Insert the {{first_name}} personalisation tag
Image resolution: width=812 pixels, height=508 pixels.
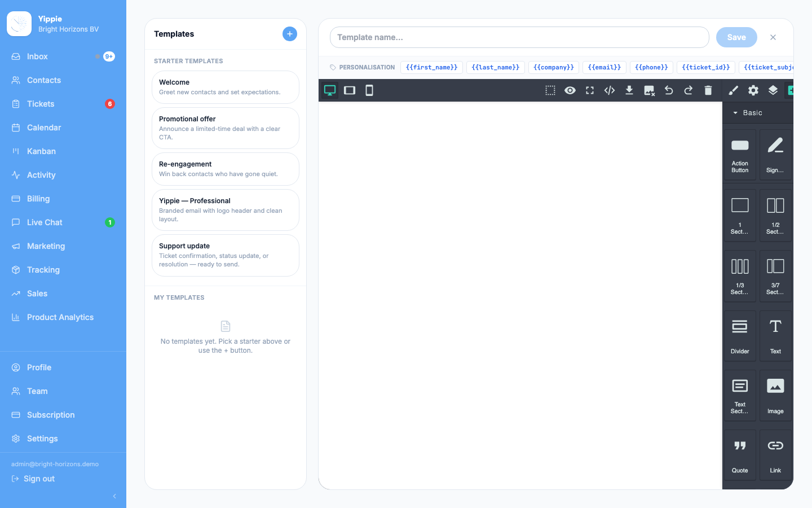pos(432,67)
